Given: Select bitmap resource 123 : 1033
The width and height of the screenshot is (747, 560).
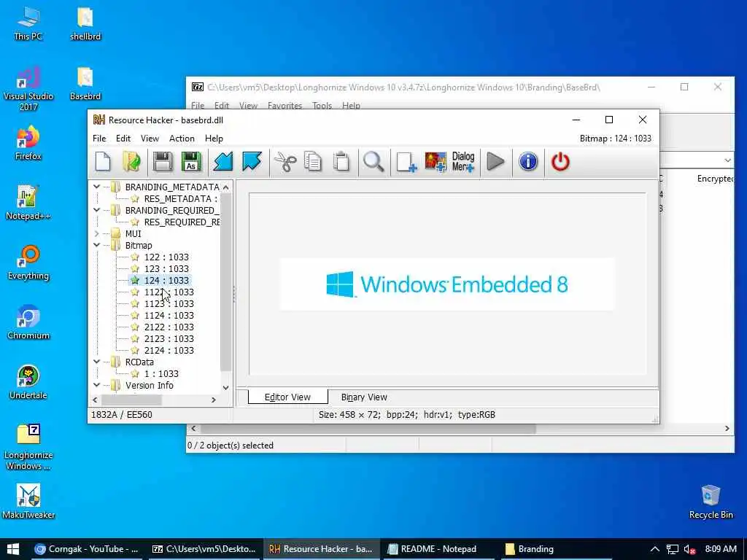Looking at the screenshot, I should click(x=166, y=268).
